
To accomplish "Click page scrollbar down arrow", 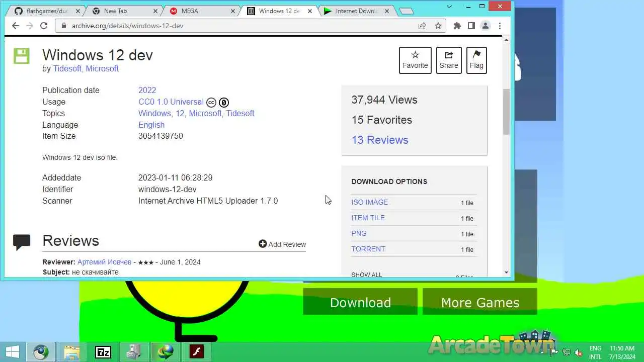I will pos(506,272).
